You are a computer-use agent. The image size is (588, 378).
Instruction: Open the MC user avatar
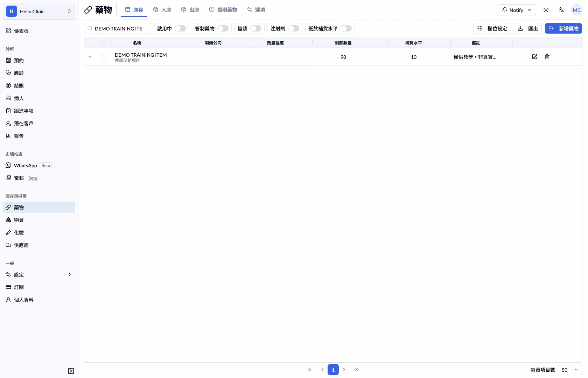point(577,10)
